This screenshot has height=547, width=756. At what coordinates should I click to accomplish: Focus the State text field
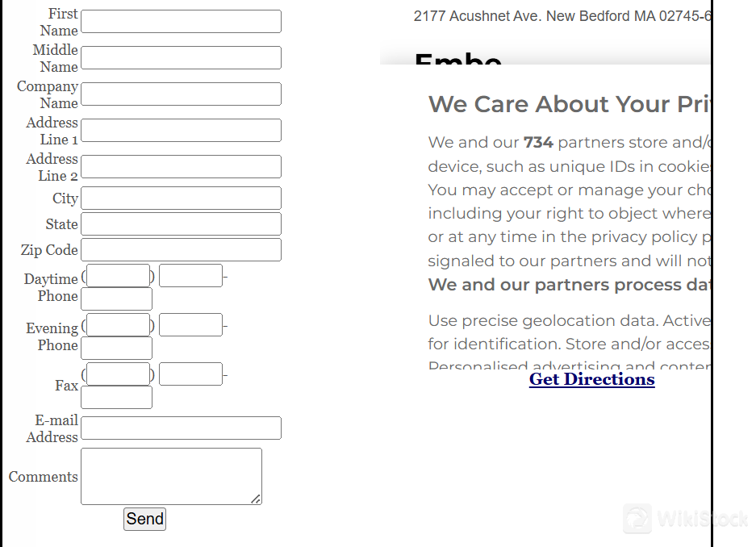[182, 224]
